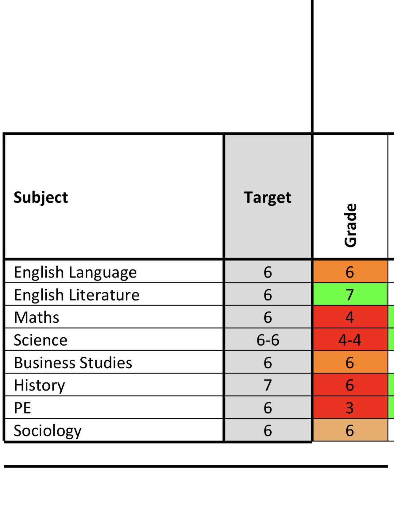The height and width of the screenshot is (532, 394).
Task: Select the PE subject cell
Action: 114,407
